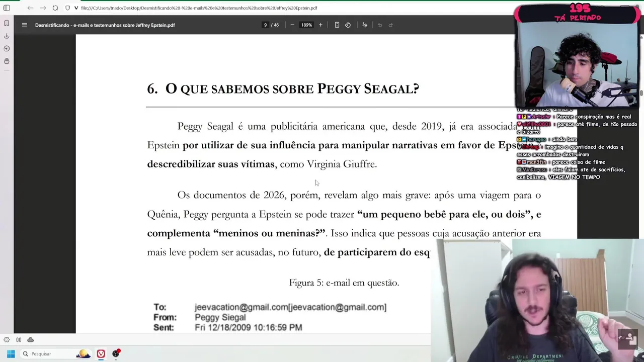The height and width of the screenshot is (362, 644).
Task: Open OBS Studio from the taskbar
Action: pyautogui.click(x=116, y=354)
